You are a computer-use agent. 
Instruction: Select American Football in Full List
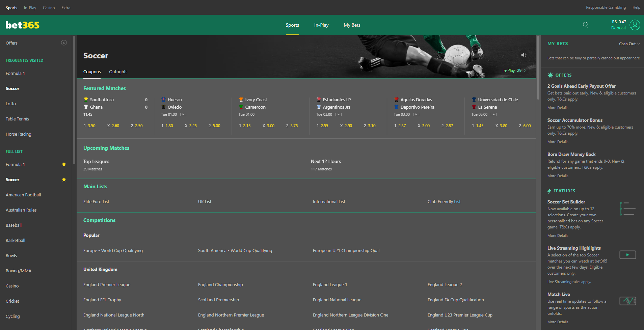coord(23,195)
